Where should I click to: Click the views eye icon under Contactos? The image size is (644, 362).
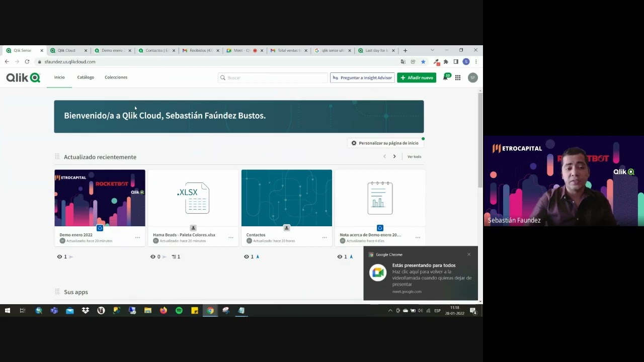[x=247, y=256]
